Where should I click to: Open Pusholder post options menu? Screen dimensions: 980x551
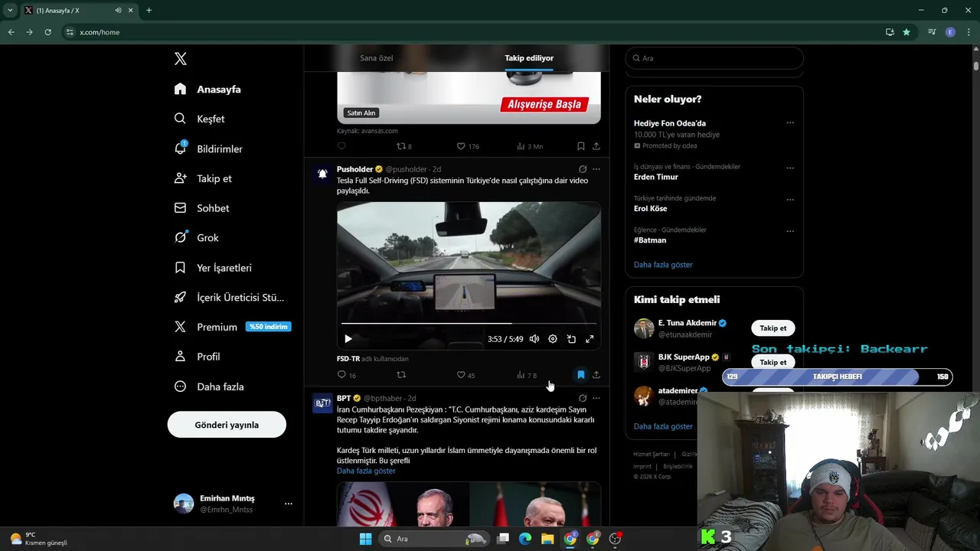596,169
